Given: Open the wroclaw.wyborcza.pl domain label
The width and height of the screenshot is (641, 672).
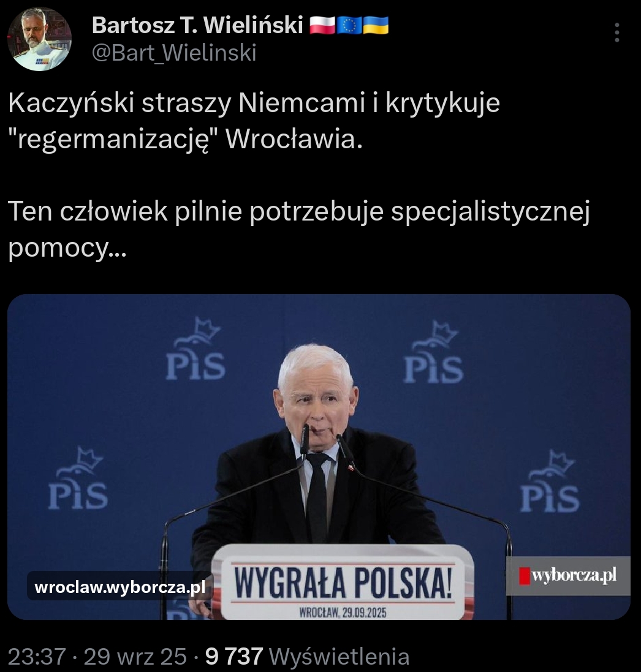Looking at the screenshot, I should coord(120,587).
